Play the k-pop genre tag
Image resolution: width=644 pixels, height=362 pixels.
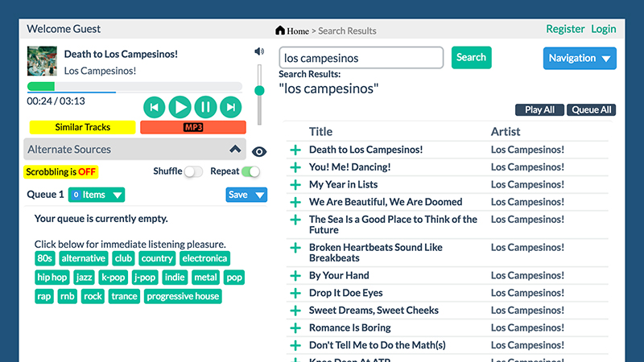[x=113, y=277]
